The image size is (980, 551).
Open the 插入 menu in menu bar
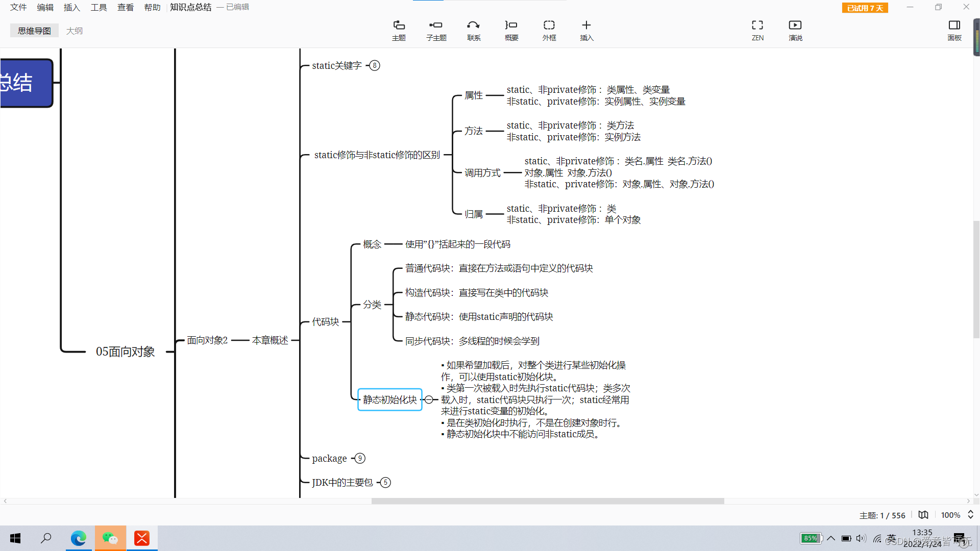click(x=72, y=7)
